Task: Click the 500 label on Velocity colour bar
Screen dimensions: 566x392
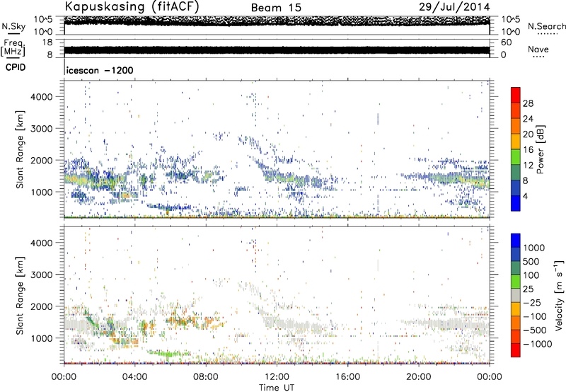Action: click(x=533, y=262)
